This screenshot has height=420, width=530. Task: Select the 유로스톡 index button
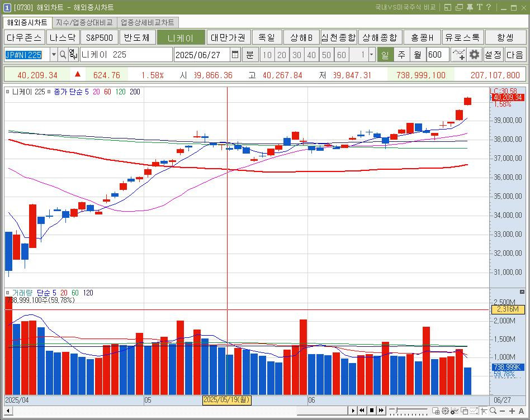[x=463, y=37]
